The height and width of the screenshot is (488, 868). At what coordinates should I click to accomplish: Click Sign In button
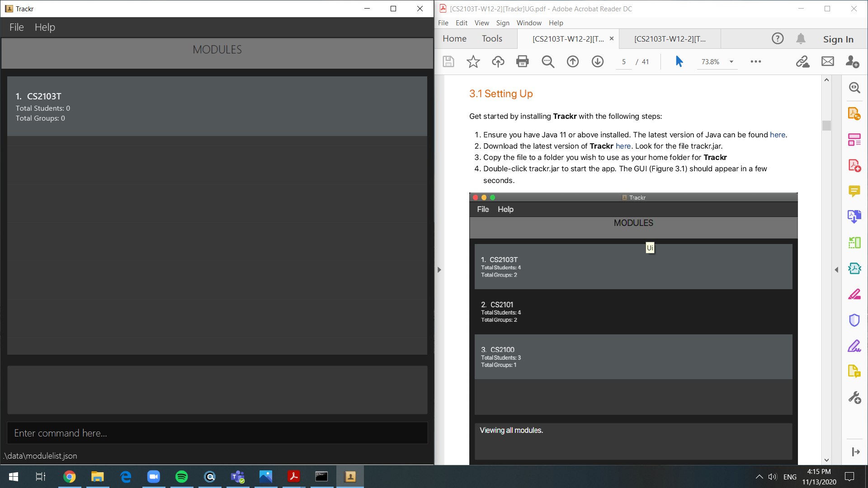point(838,39)
